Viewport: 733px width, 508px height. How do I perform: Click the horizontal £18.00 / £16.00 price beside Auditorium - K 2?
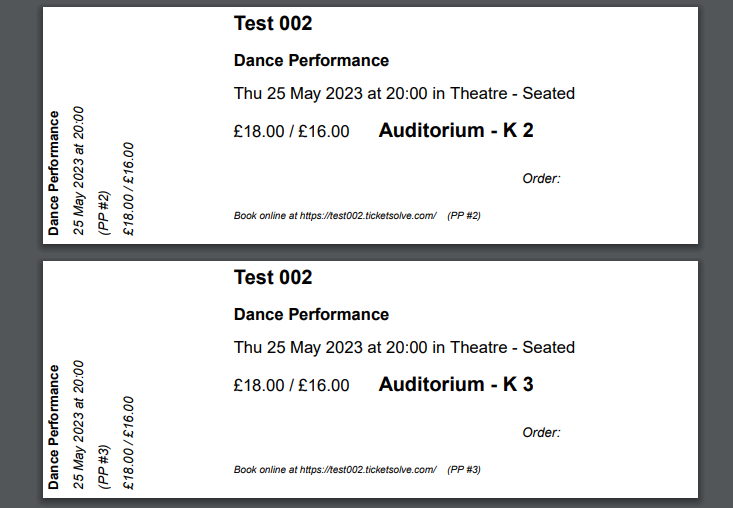292,131
